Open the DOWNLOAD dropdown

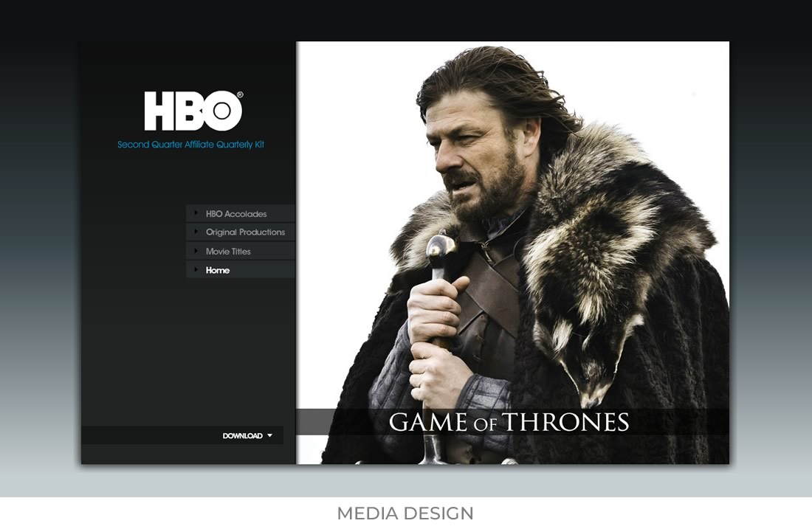[247, 436]
